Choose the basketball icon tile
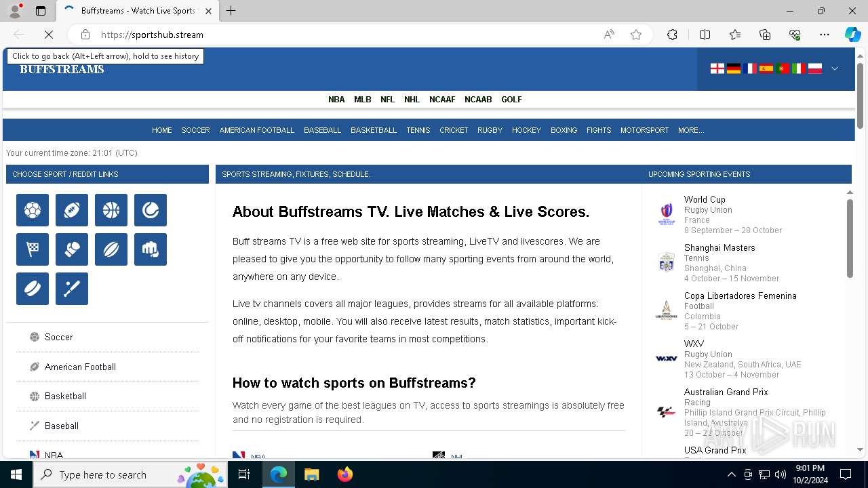 [x=111, y=210]
